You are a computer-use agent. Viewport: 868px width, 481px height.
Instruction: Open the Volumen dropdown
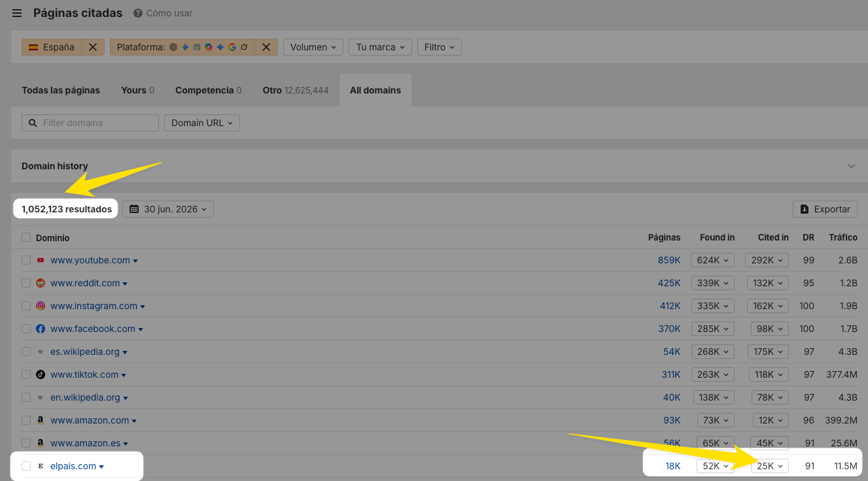pyautogui.click(x=313, y=47)
